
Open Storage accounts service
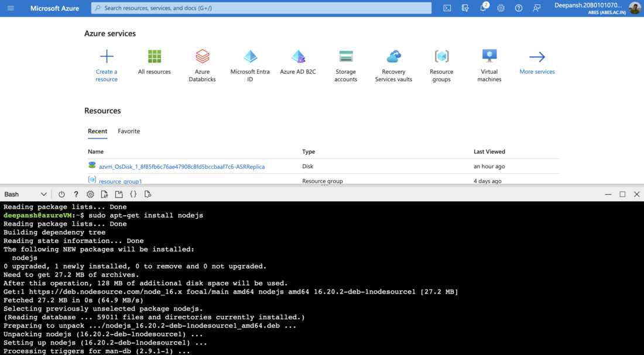[346, 66]
